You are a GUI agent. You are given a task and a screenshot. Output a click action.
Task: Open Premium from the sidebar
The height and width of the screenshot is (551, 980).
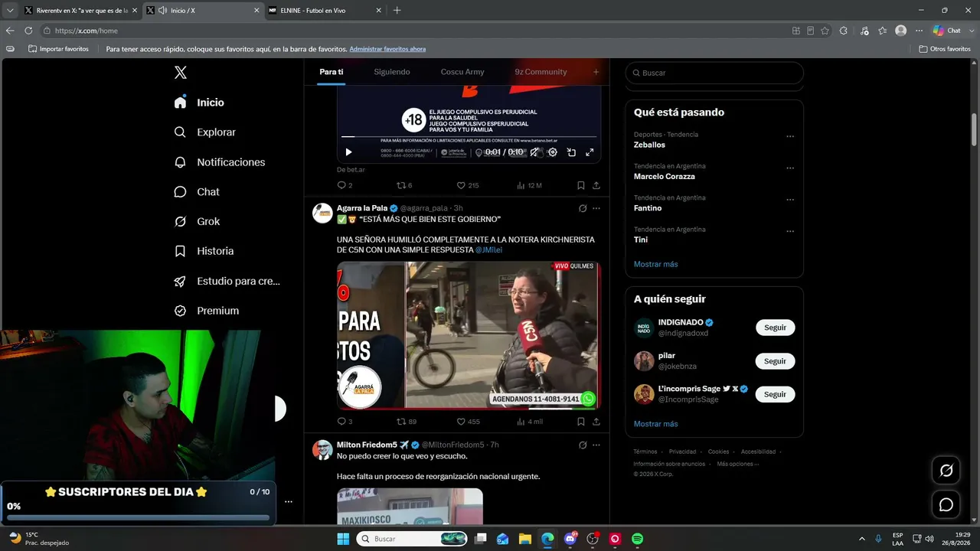pyautogui.click(x=207, y=311)
